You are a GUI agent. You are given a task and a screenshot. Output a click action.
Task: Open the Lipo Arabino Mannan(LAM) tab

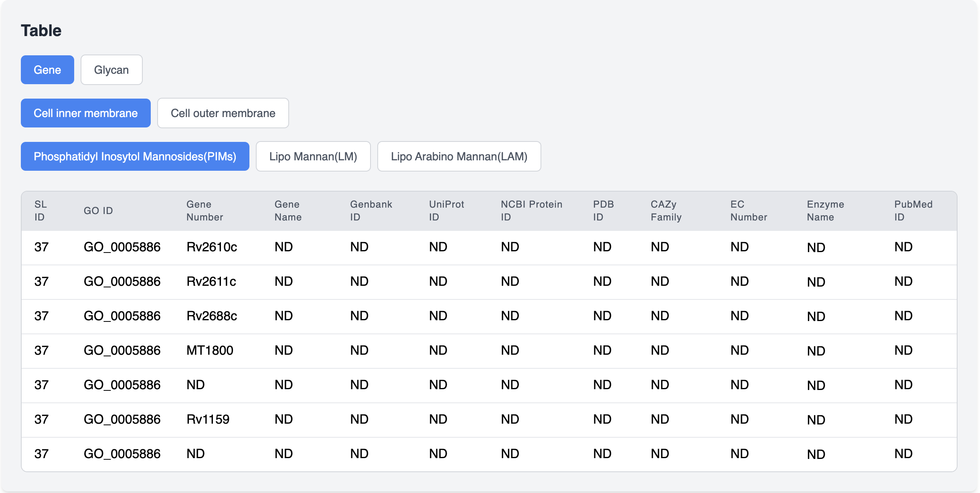pos(459,156)
